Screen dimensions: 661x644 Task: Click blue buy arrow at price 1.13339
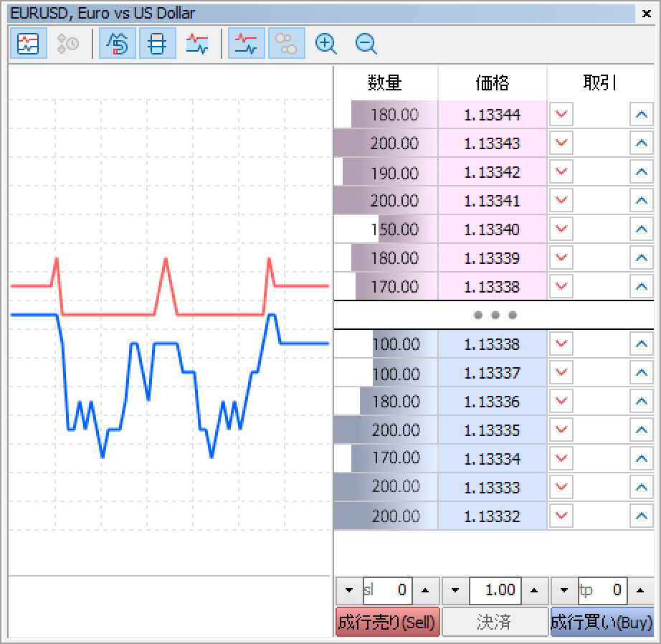pyautogui.click(x=642, y=257)
